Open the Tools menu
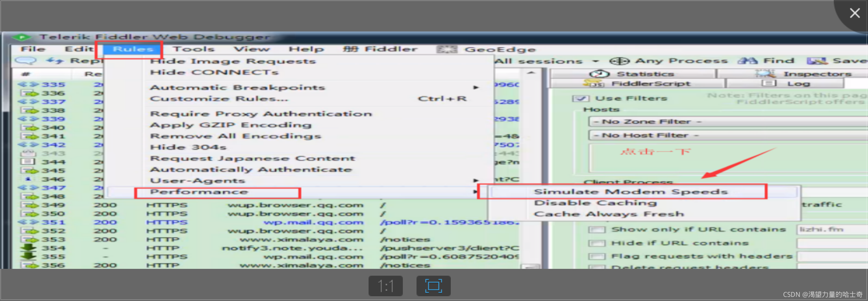The width and height of the screenshot is (868, 301). click(x=194, y=49)
